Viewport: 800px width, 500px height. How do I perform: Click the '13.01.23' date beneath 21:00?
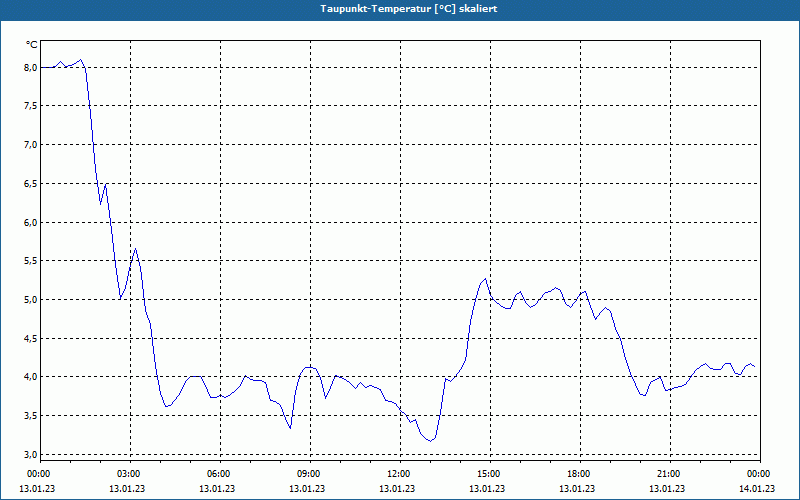click(x=667, y=489)
